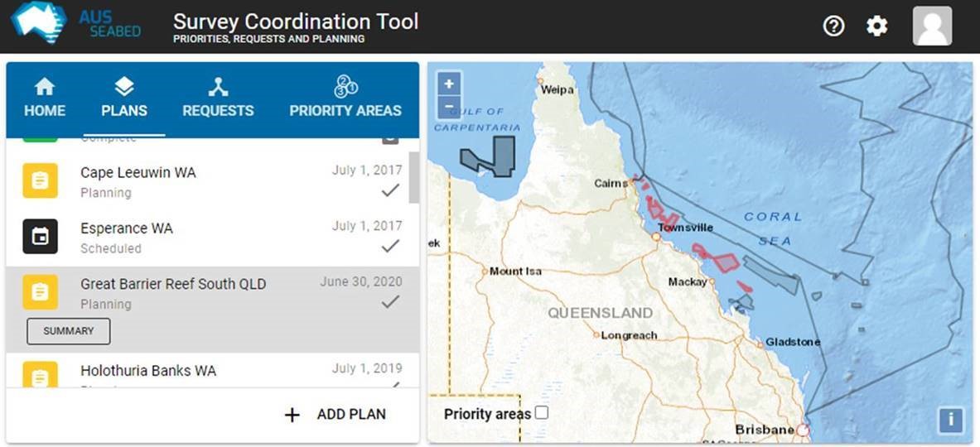This screenshot has height=447, width=980.
Task: Open the help question mark icon
Action: click(833, 26)
